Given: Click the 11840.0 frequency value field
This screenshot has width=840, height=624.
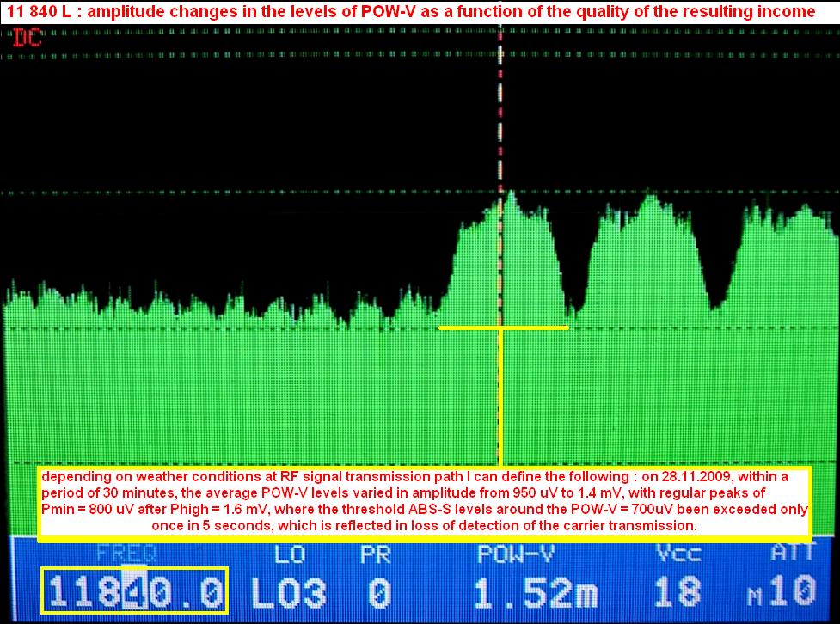Looking at the screenshot, I should (136, 592).
